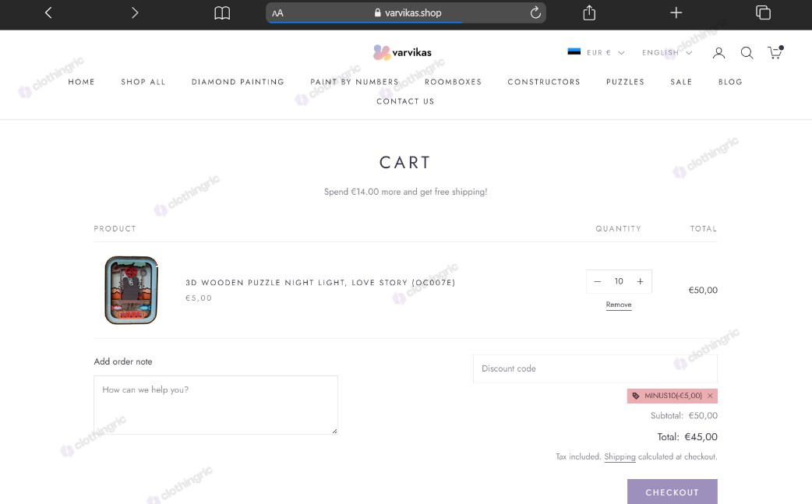Open the bookmarks book icon
The image size is (812, 504).
tap(222, 12)
